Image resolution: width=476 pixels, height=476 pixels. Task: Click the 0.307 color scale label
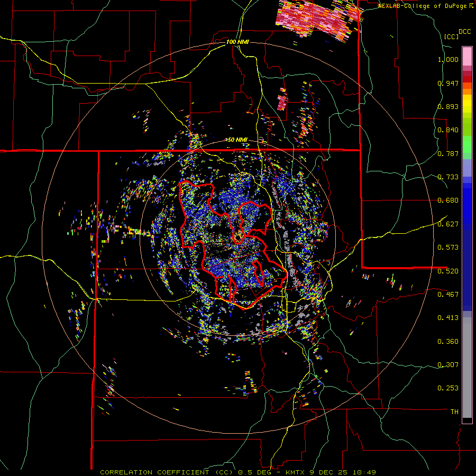448,365
